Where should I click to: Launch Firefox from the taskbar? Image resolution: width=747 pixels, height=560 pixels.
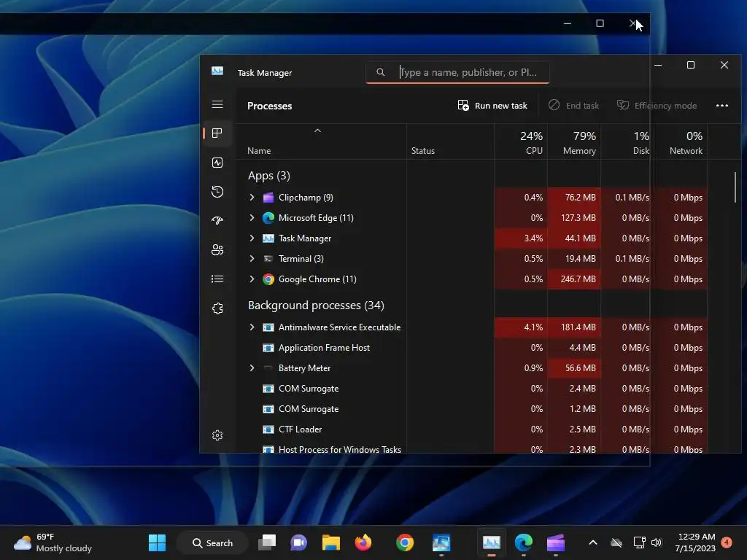click(363, 542)
